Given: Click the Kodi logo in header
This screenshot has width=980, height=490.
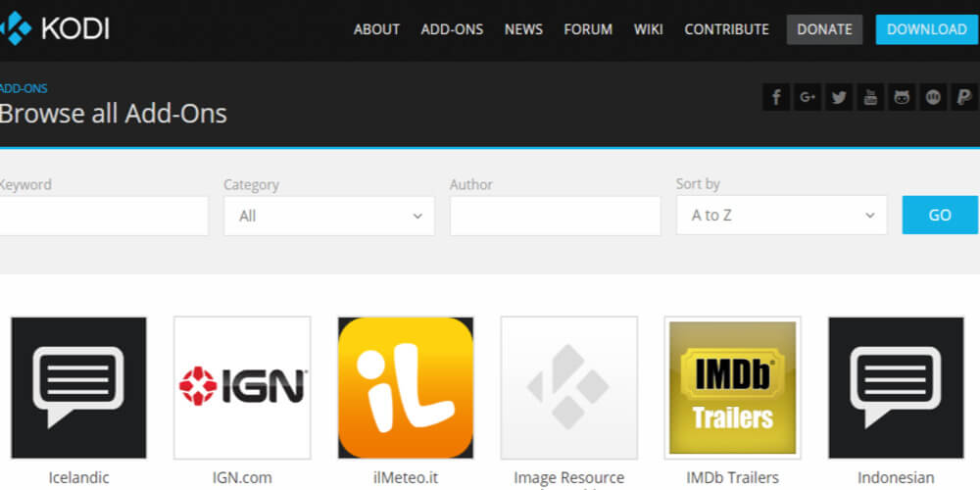Looking at the screenshot, I should (x=54, y=28).
